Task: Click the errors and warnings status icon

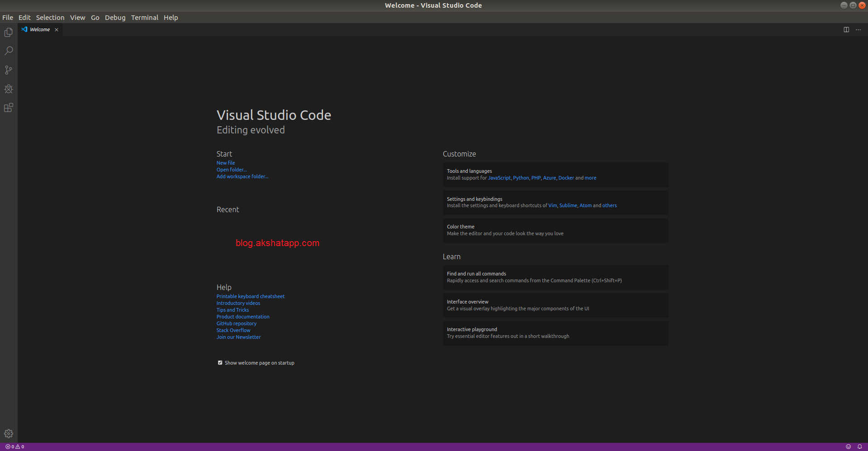Action: (x=14, y=446)
